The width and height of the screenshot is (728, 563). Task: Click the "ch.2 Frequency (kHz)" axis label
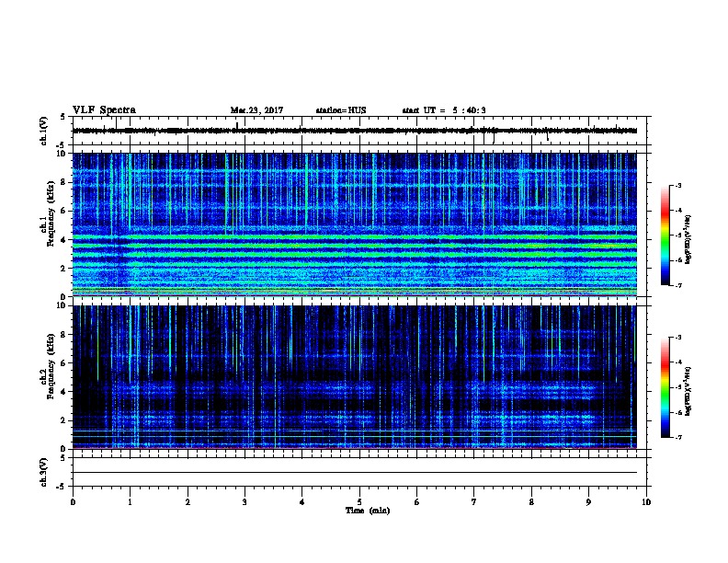(x=48, y=366)
